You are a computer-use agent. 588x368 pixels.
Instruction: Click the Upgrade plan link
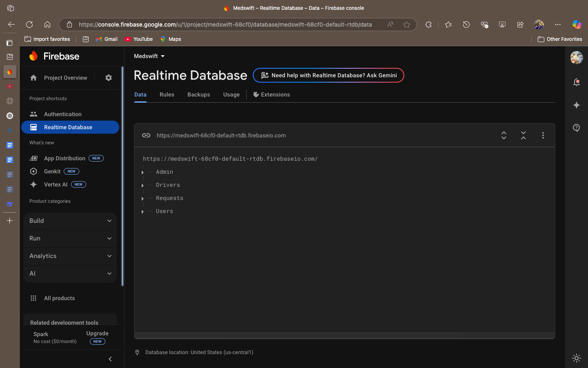click(x=98, y=333)
